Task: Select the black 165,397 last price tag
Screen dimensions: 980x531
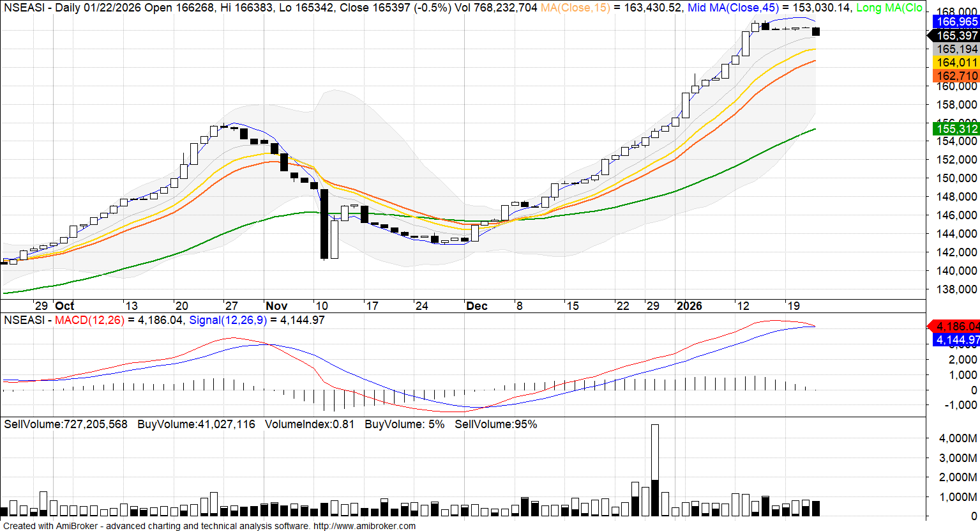Action: point(956,36)
